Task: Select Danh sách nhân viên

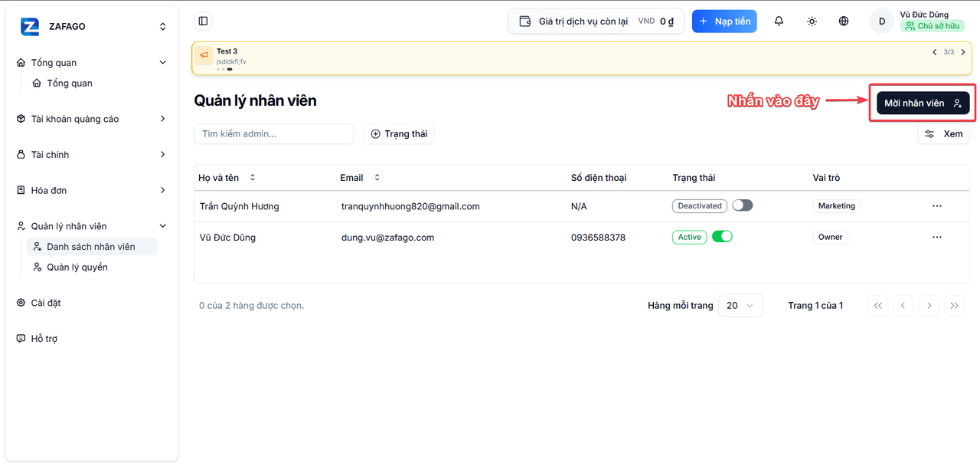Action: click(x=92, y=247)
